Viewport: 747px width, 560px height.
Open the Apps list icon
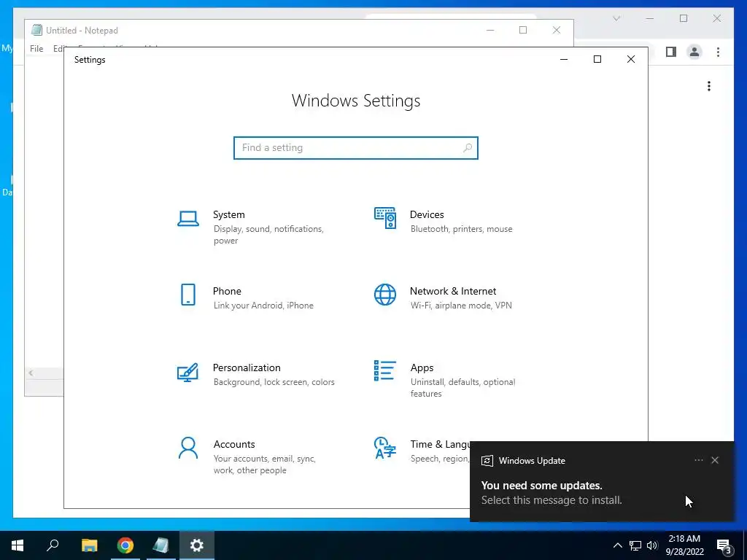385,370
